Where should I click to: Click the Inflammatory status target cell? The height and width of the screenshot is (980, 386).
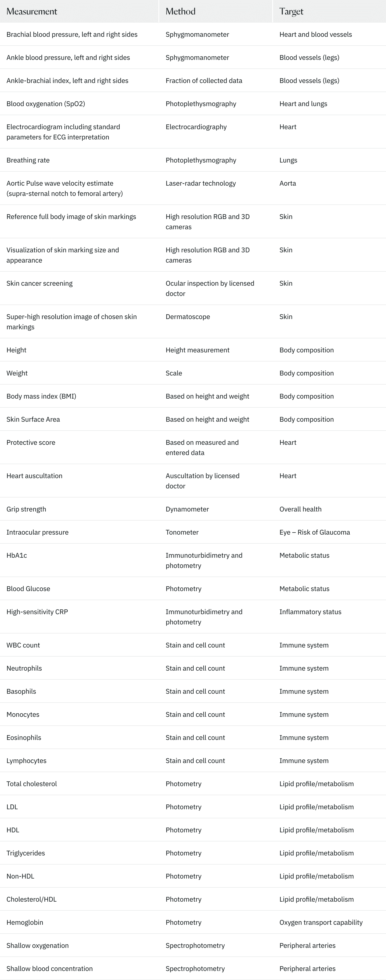pyautogui.click(x=310, y=612)
